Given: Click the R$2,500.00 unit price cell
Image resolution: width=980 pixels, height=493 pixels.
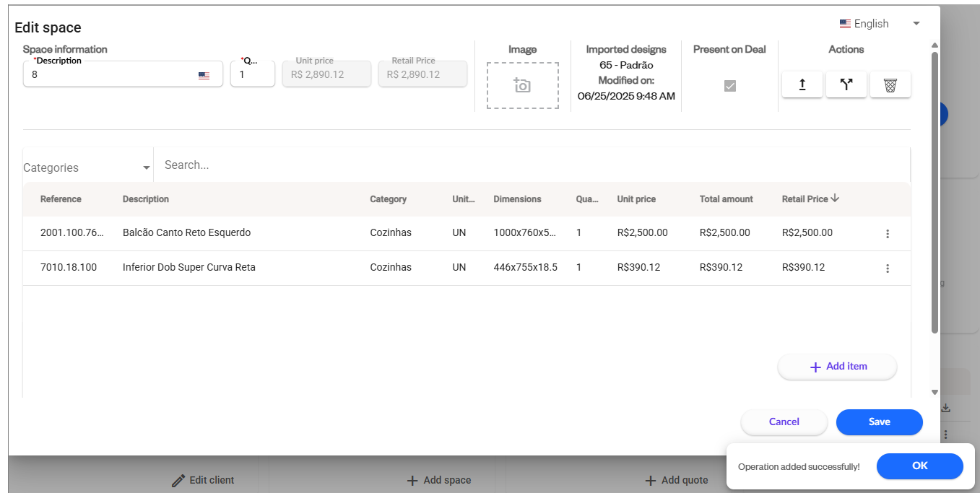Looking at the screenshot, I should coord(643,232).
